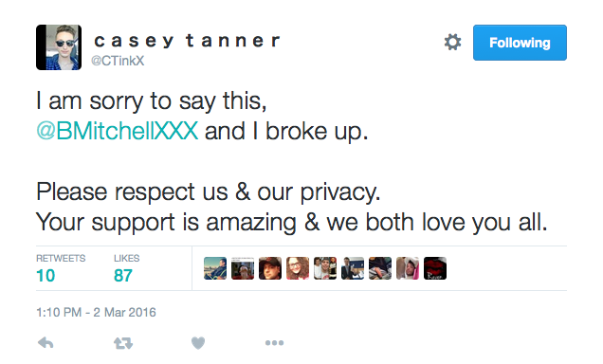Click the curly-haired liker avatar with glasses

298,268
